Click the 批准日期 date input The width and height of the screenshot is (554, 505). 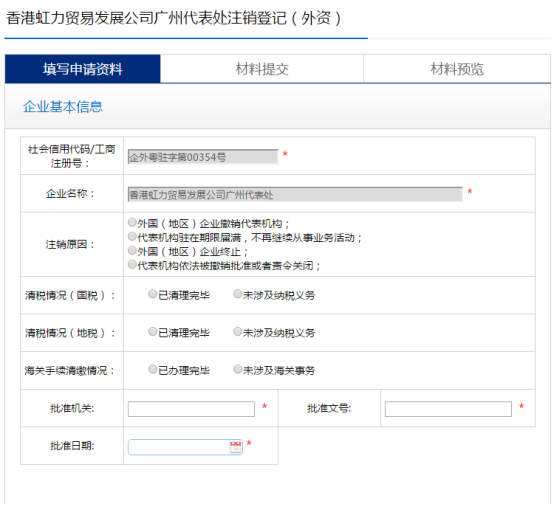pos(185,447)
